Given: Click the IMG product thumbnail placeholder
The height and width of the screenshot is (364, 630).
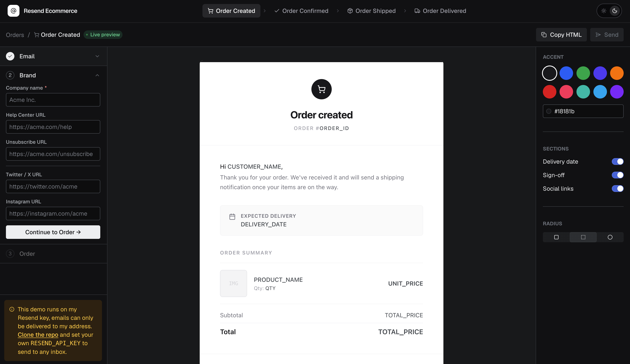Looking at the screenshot, I should click(233, 283).
